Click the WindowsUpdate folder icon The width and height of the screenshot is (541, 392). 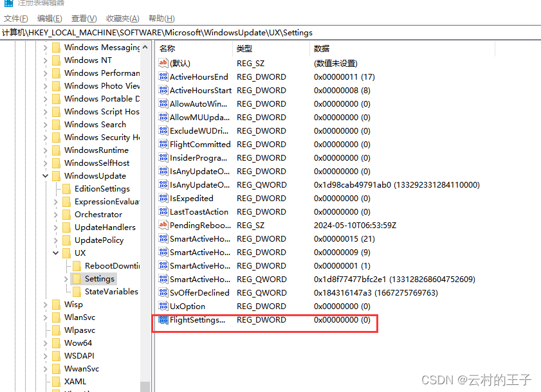pos(56,176)
